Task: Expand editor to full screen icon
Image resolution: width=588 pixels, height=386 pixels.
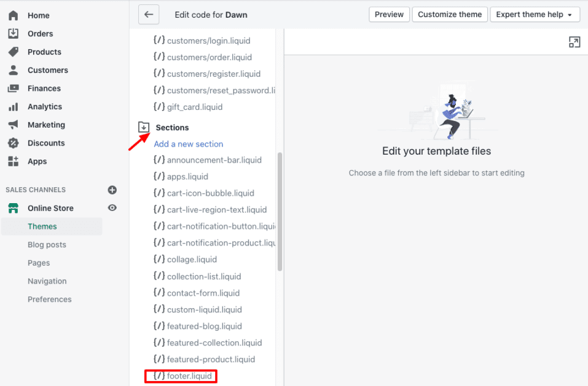Action: (574, 42)
